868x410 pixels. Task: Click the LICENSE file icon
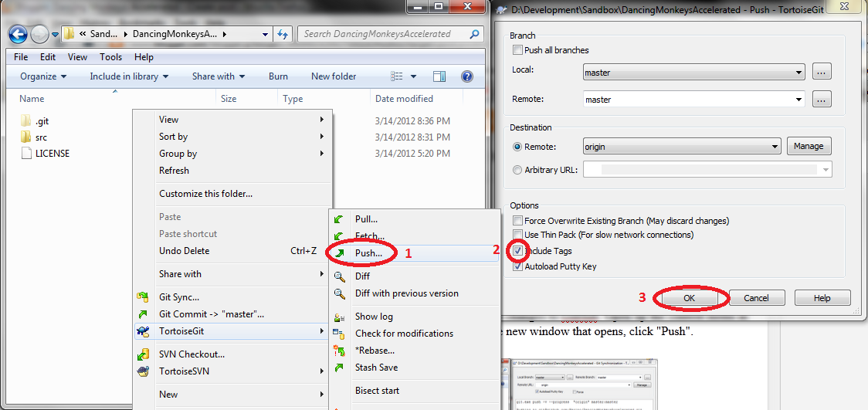point(26,153)
